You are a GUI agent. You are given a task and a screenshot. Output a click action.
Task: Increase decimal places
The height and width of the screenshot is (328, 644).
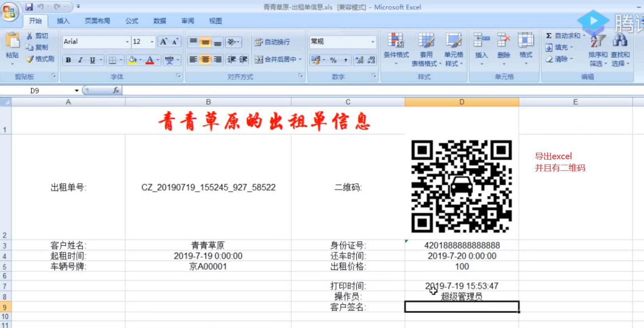pyautogui.click(x=359, y=60)
